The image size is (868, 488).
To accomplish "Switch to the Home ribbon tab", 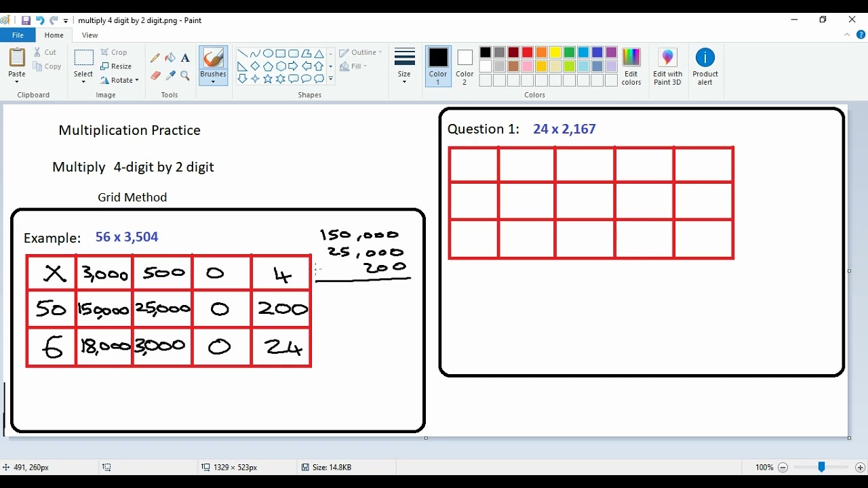I will 54,35.
